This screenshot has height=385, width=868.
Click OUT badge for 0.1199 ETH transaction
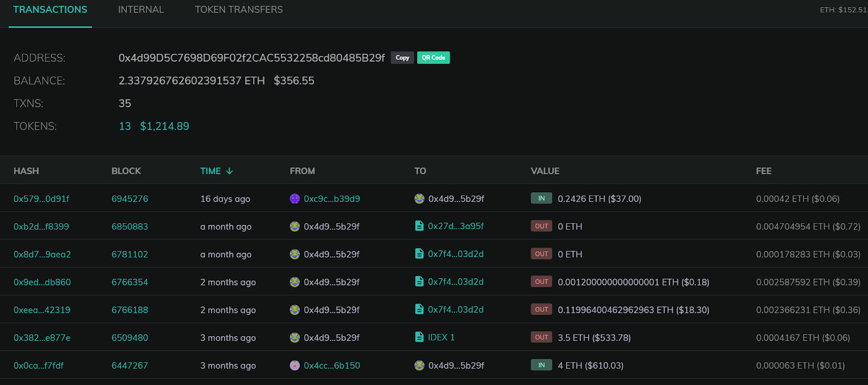point(541,310)
